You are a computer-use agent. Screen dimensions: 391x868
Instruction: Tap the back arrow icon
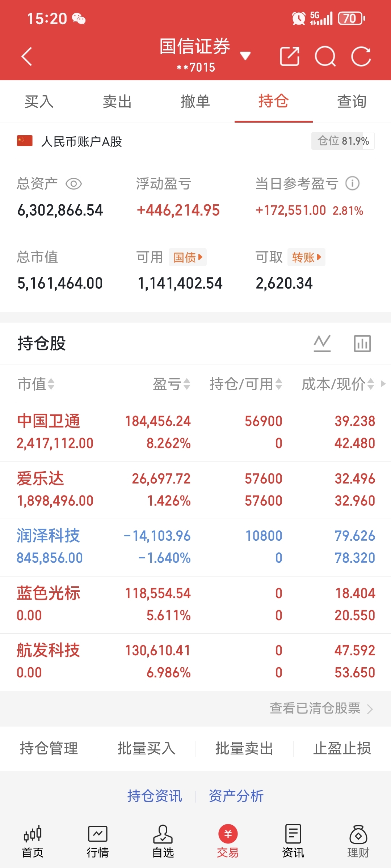click(27, 56)
